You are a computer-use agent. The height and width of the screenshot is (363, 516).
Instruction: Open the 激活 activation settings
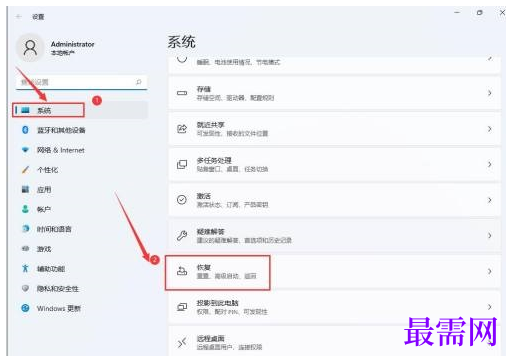tap(334, 200)
